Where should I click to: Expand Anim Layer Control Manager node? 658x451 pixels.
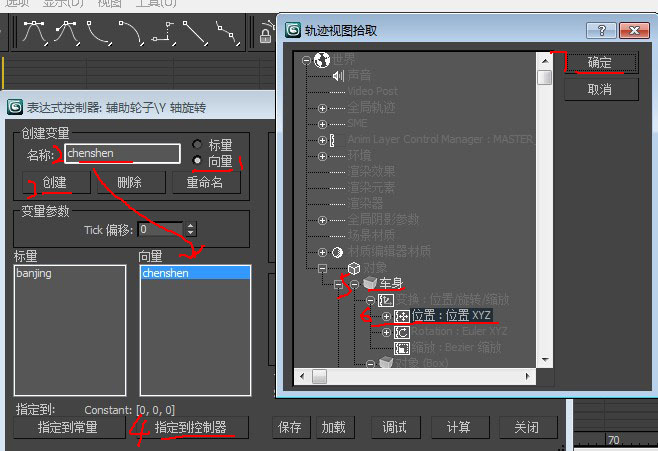click(322, 140)
